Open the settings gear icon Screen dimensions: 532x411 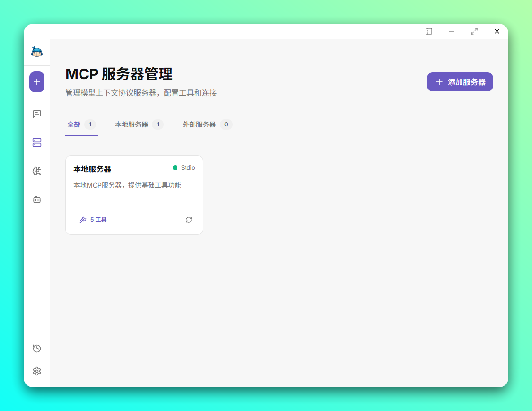click(x=37, y=371)
